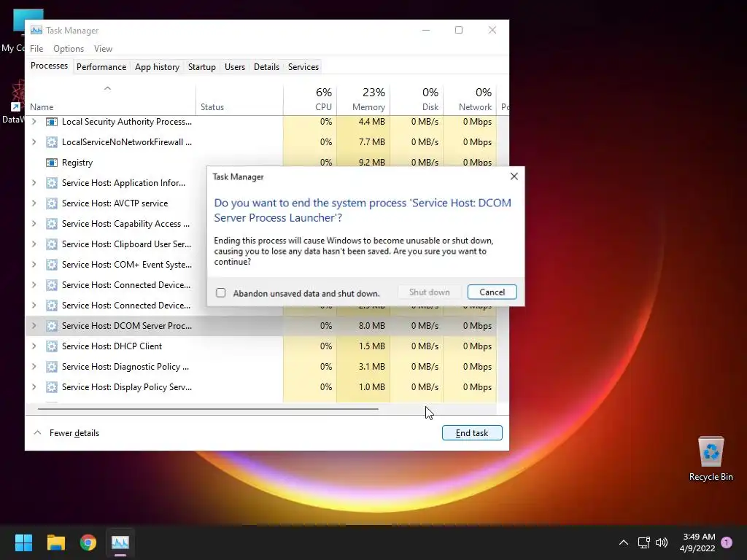Launch Google Chrome from the taskbar
747x560 pixels.
(88, 542)
